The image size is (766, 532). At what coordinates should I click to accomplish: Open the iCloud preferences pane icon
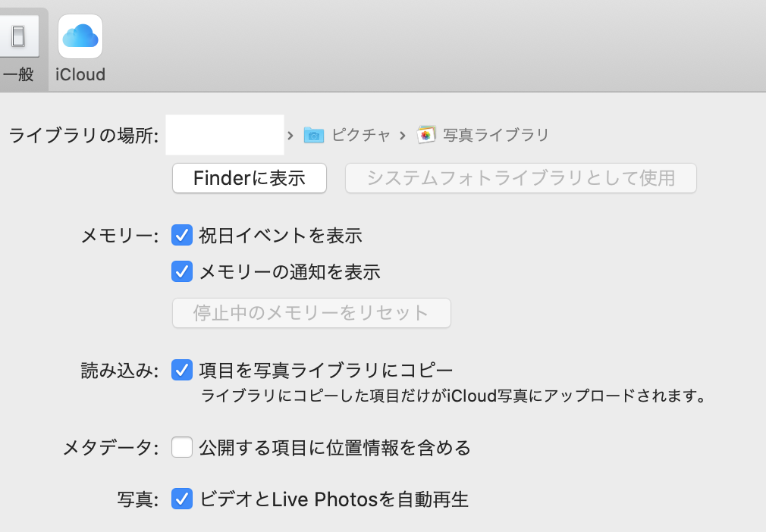tap(80, 36)
